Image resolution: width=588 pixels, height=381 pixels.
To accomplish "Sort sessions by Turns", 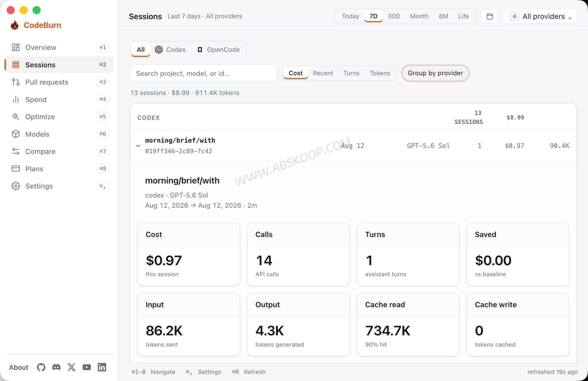I will pos(351,73).
